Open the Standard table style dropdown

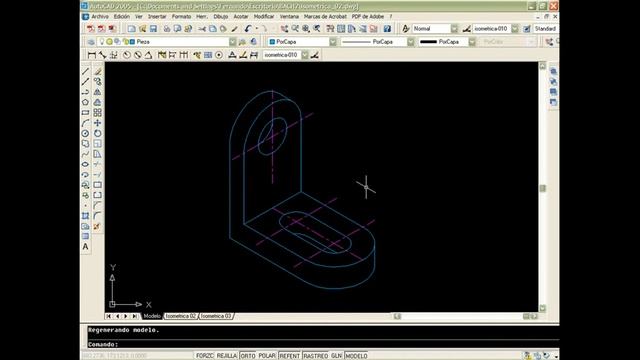click(x=546, y=29)
